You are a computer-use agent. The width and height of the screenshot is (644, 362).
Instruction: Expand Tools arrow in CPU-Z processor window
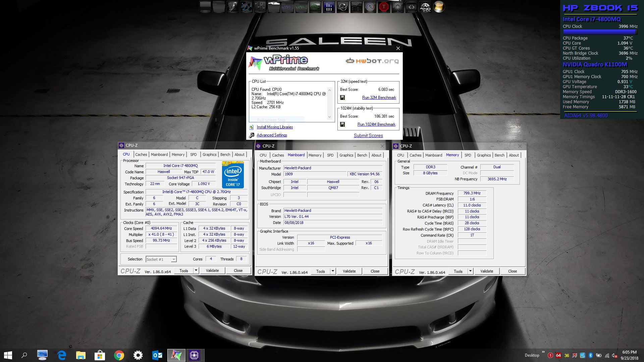[196, 270]
